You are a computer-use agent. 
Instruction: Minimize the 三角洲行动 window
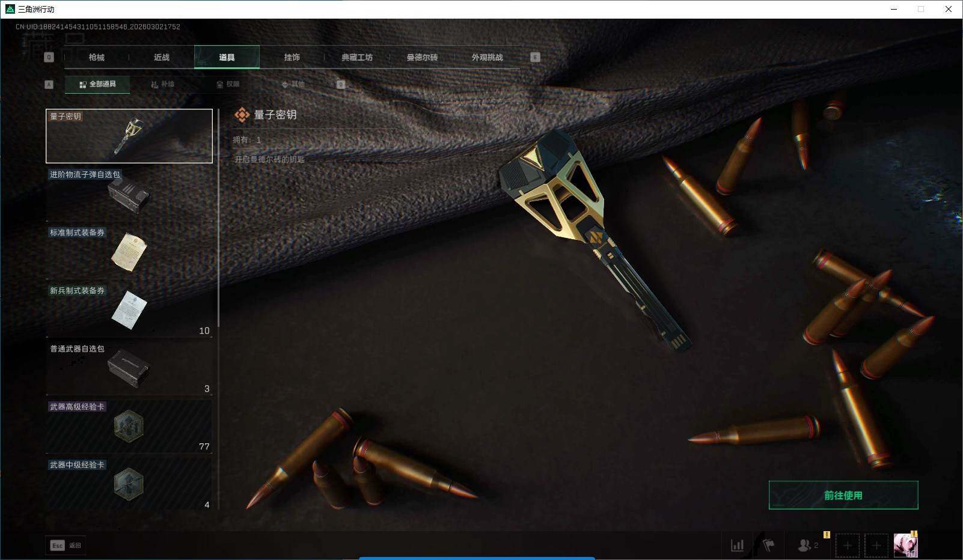894,9
